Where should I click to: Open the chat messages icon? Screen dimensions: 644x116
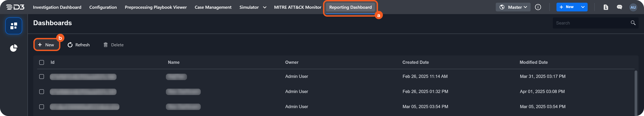pos(619,7)
